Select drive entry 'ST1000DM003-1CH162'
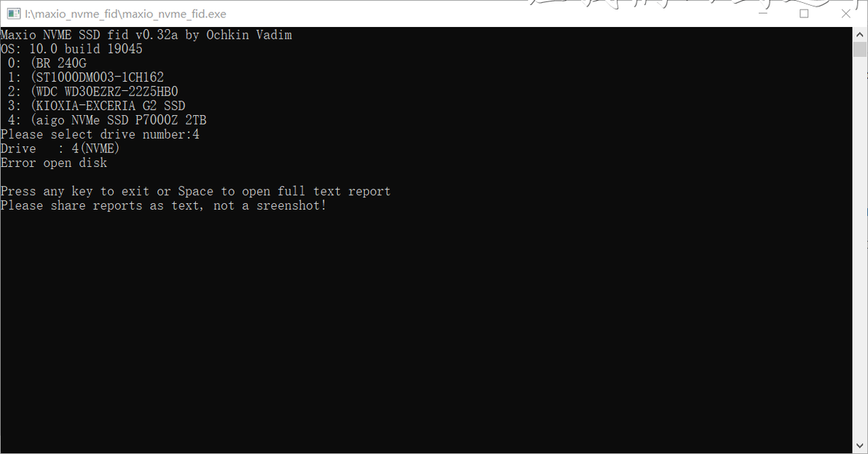868x454 pixels. [x=86, y=77]
